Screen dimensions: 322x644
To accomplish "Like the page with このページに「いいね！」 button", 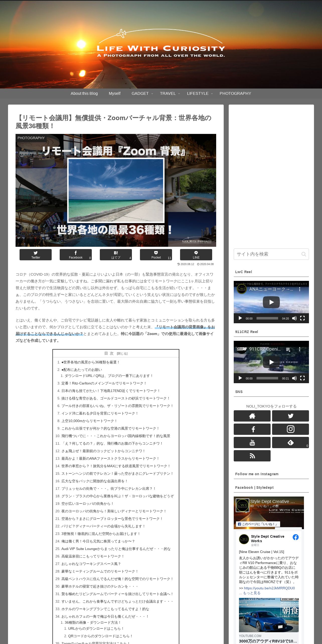I will tap(258, 524).
